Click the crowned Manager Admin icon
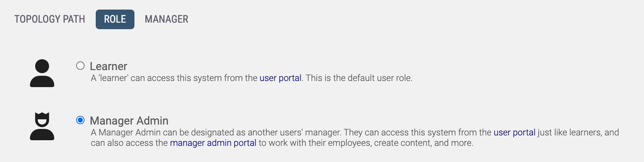Viewport: 644px width, 162px height. tap(42, 126)
